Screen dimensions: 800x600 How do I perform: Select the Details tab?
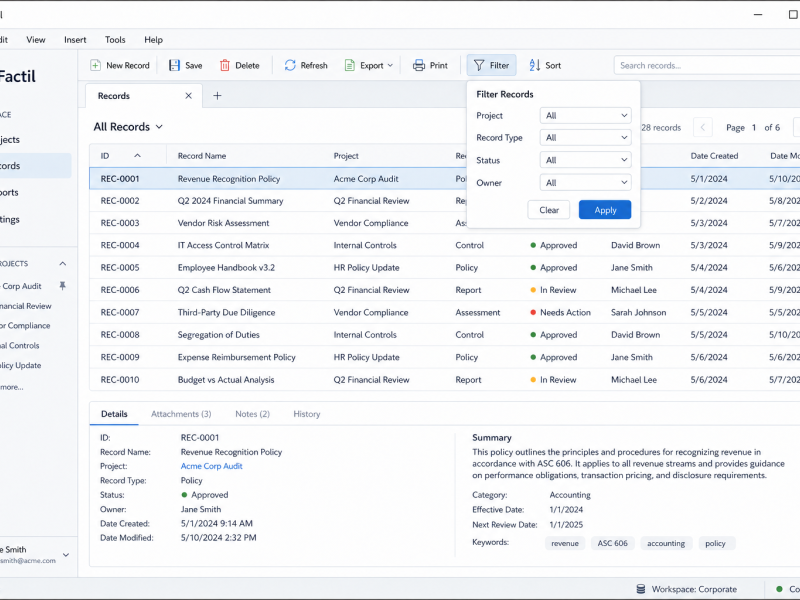coord(114,414)
